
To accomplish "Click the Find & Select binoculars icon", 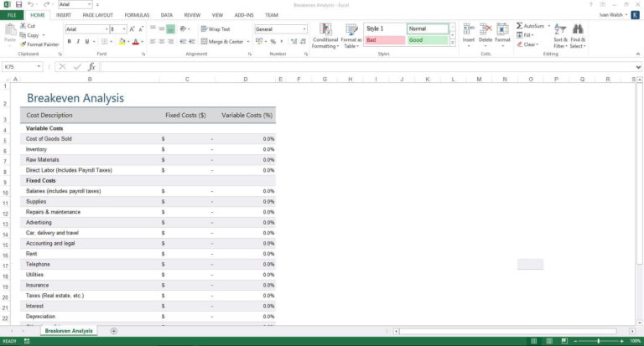I will pyautogui.click(x=578, y=30).
